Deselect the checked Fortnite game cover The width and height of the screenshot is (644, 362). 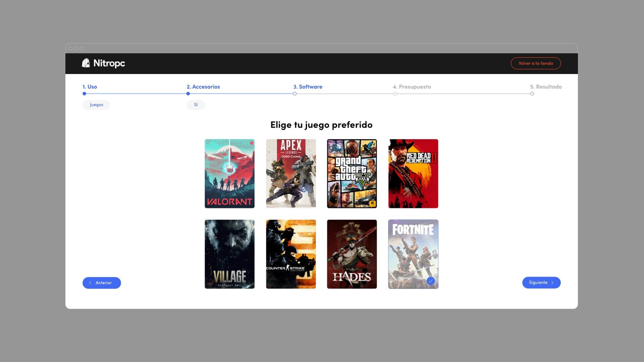[413, 254]
